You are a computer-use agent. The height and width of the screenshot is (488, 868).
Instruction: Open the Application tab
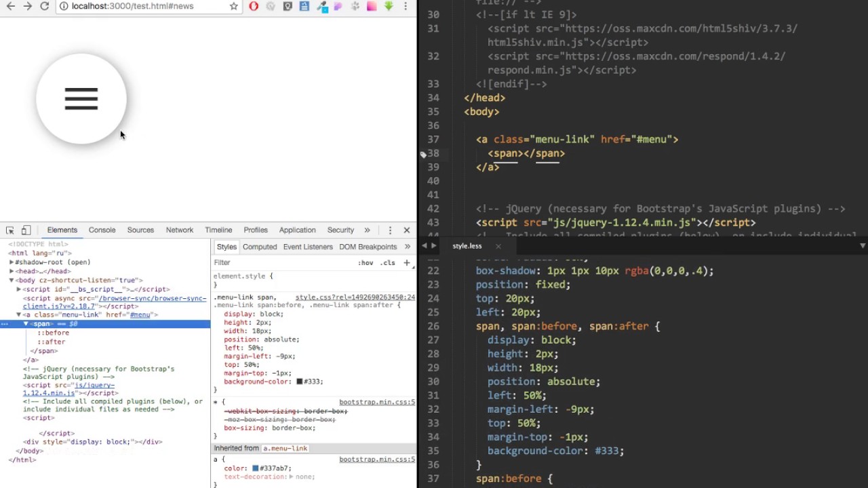297,230
